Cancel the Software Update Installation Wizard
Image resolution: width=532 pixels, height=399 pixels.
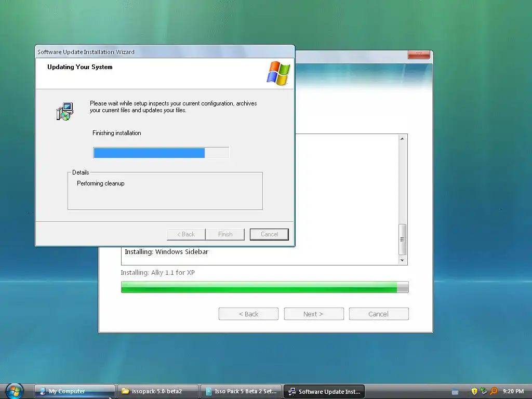pos(269,234)
